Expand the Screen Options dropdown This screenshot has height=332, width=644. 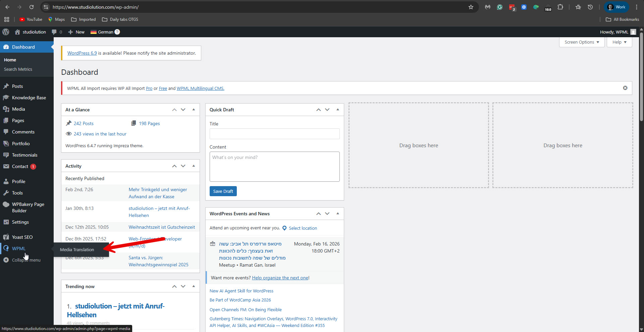coord(582,42)
